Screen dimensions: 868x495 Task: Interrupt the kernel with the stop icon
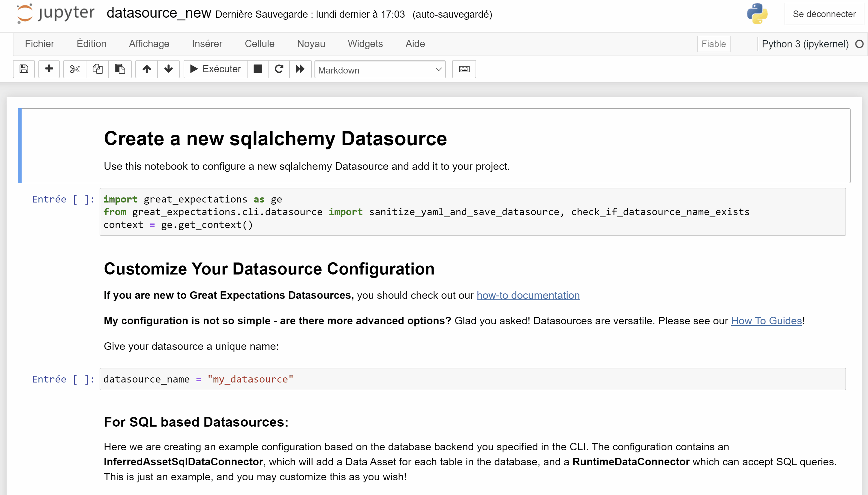pyautogui.click(x=258, y=69)
